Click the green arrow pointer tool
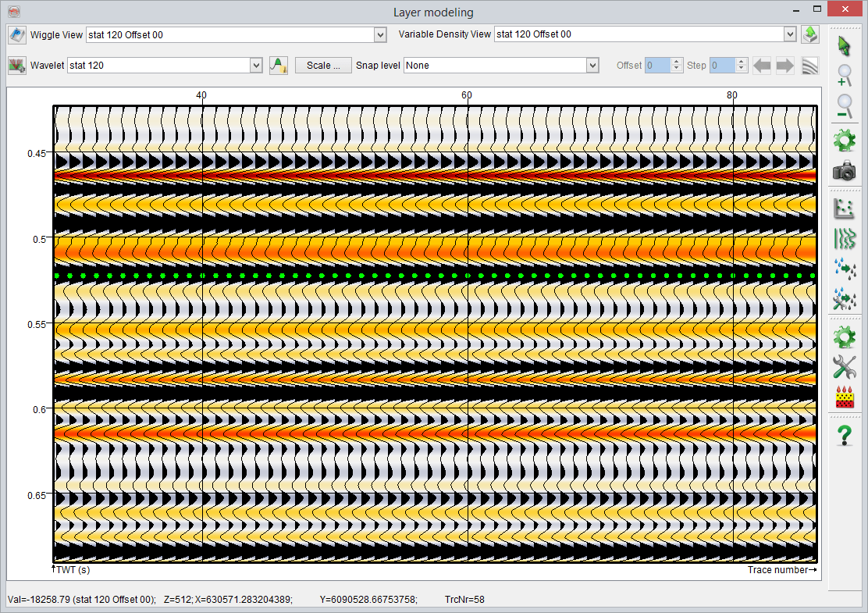The image size is (868, 613). [844, 46]
